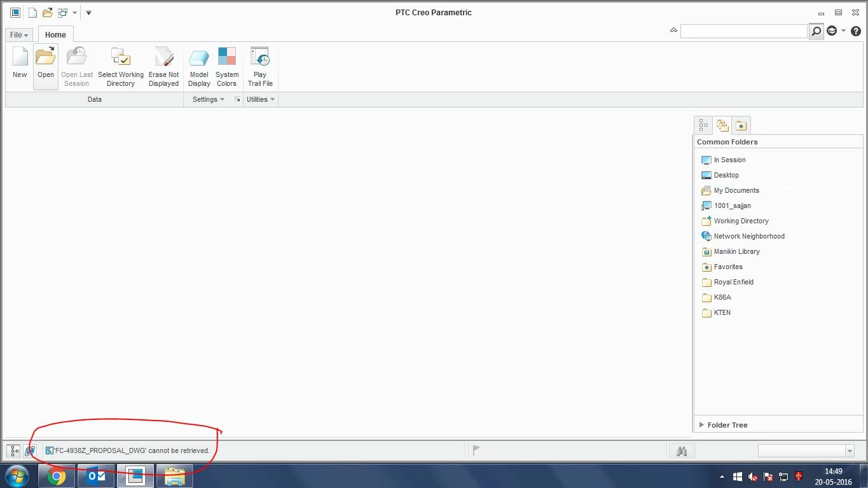The height and width of the screenshot is (488, 868).
Task: Click the Open icon in quick access toolbar
Action: coord(47,13)
